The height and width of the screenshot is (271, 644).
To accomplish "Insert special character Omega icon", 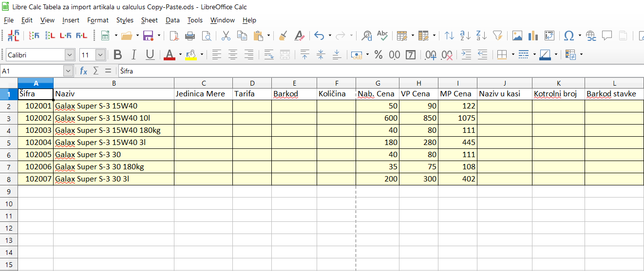I will 568,36.
